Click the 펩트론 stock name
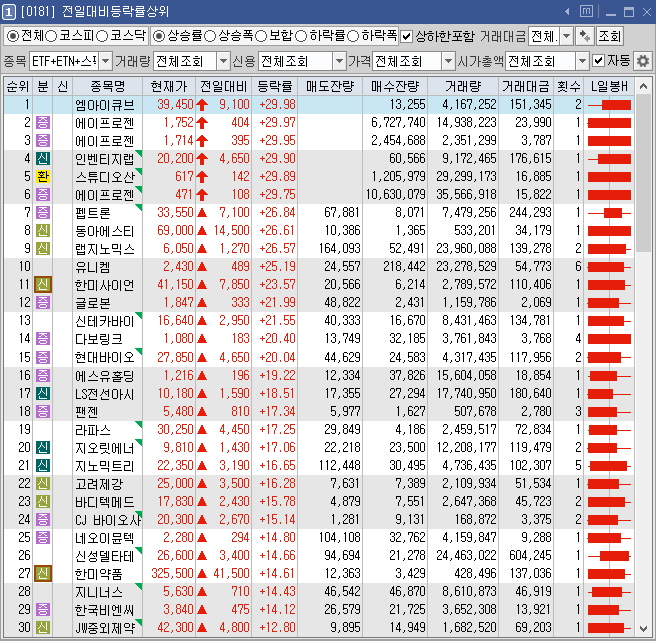 pyautogui.click(x=92, y=213)
